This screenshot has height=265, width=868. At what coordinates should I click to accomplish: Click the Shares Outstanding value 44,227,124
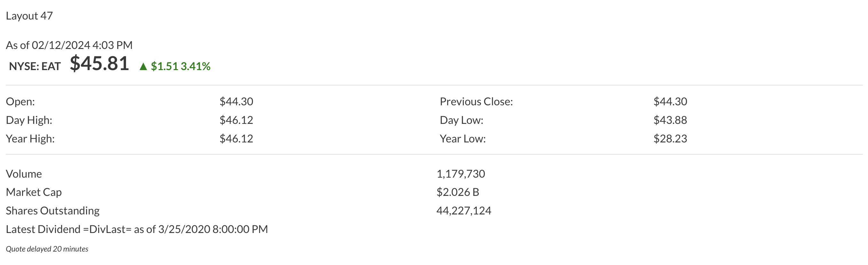click(464, 211)
